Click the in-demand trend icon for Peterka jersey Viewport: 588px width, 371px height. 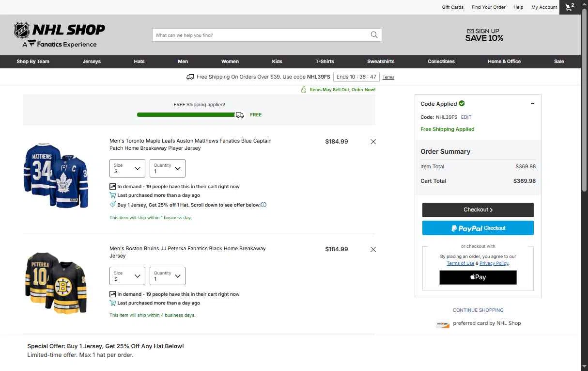tap(112, 294)
